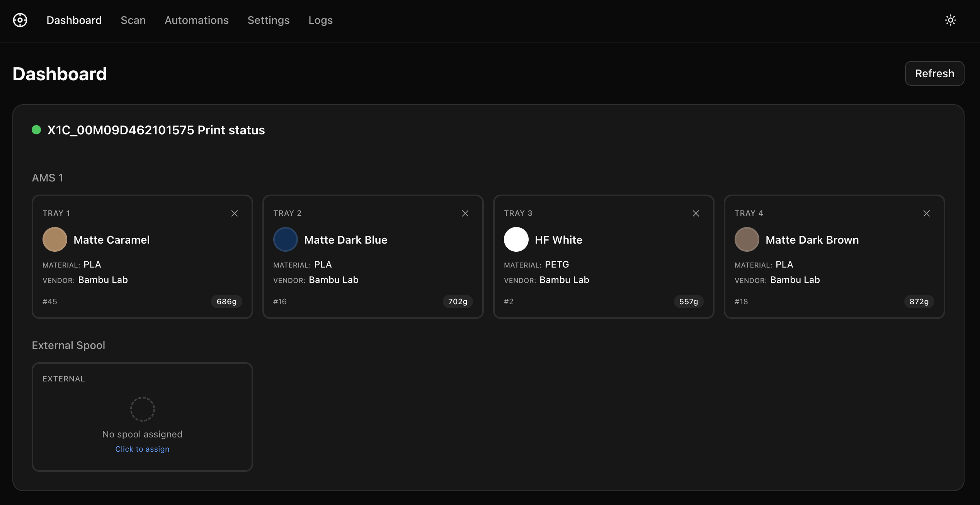Clear Tray 4 with the X icon
This screenshot has height=505, width=980.
[926, 214]
